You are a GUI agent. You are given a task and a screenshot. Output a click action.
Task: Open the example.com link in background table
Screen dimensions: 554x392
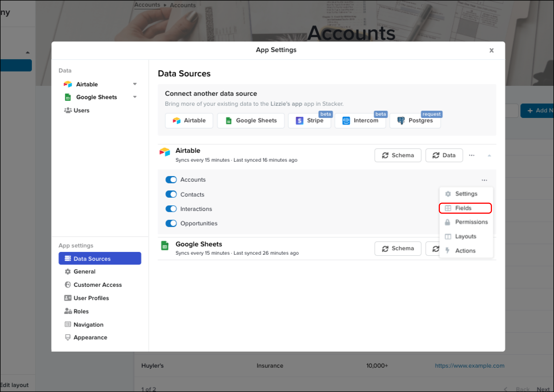[469, 366]
